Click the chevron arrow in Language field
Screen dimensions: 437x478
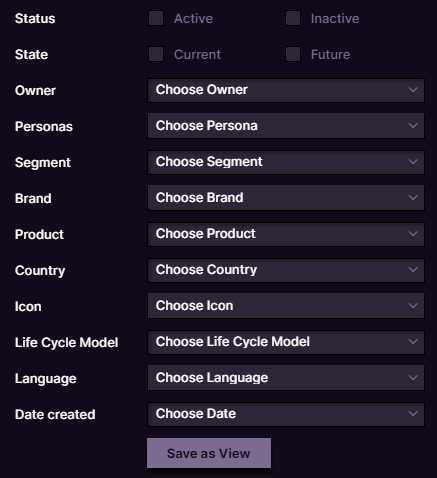(413, 378)
